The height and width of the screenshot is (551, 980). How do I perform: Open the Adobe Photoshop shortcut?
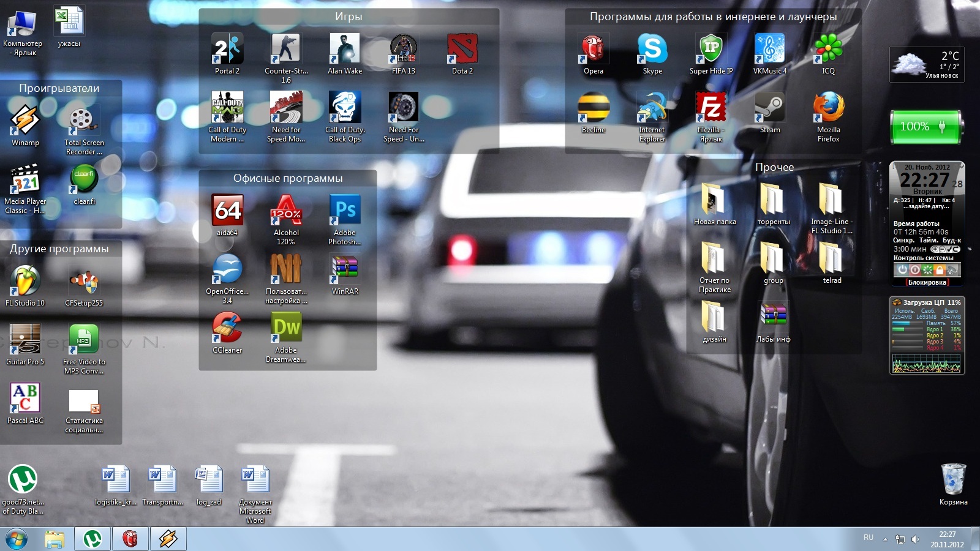pyautogui.click(x=345, y=211)
